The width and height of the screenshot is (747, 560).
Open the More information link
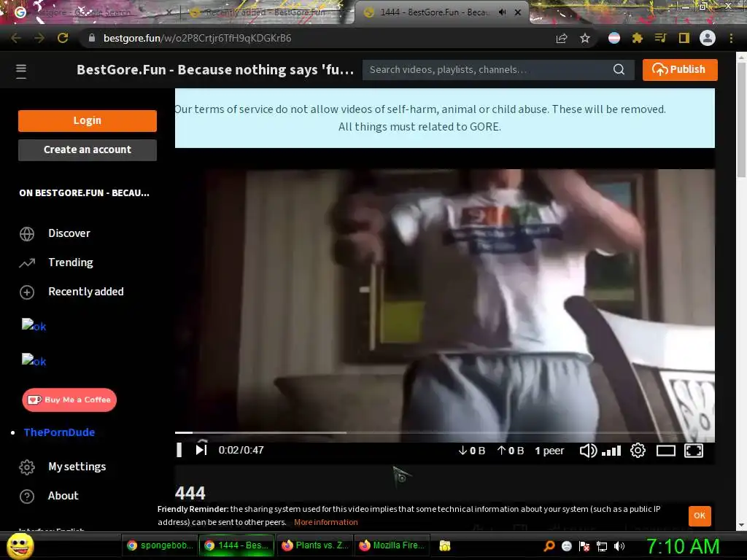click(326, 522)
